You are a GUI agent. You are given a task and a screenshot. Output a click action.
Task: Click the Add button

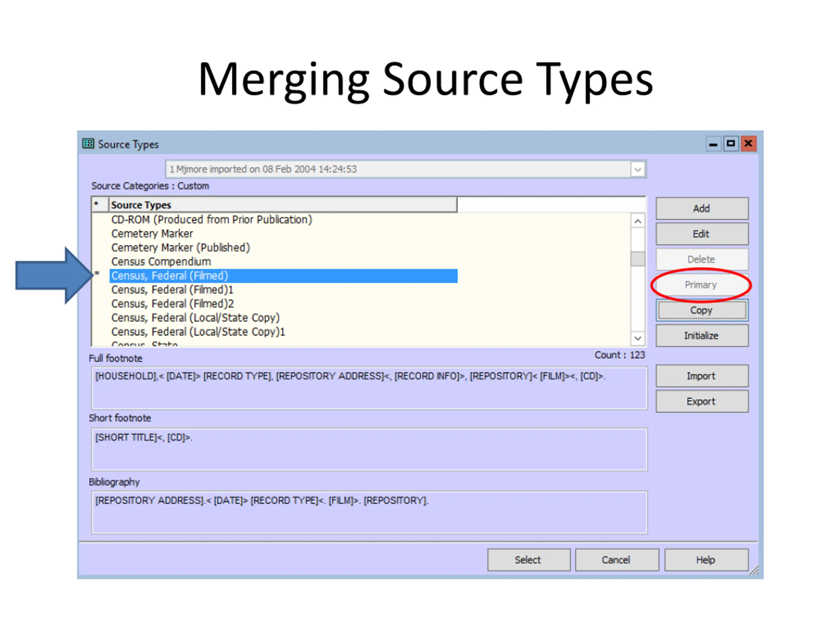pyautogui.click(x=702, y=208)
